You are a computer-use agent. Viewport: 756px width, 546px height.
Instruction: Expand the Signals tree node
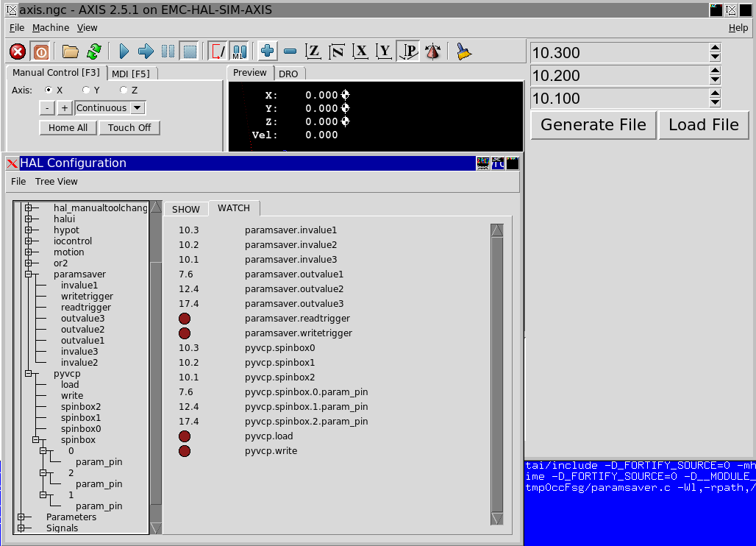[x=21, y=528]
